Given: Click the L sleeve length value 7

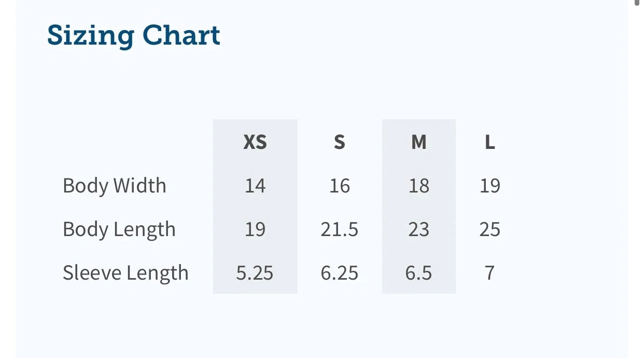Looking at the screenshot, I should click(x=490, y=273).
